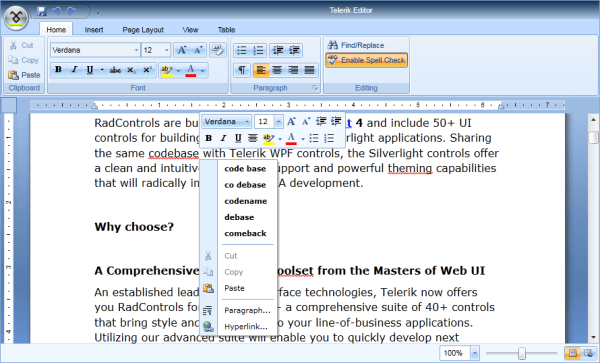
Task: Apply yellow highlight color in the ribbon
Action: coord(167,71)
